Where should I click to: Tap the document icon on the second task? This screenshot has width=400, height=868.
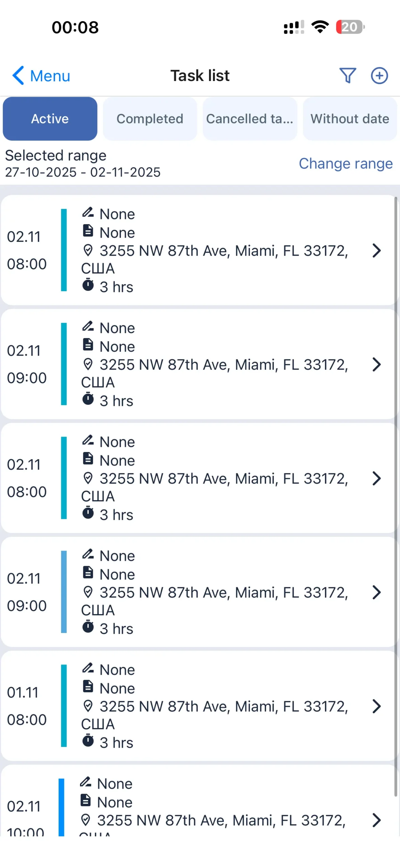click(88, 345)
